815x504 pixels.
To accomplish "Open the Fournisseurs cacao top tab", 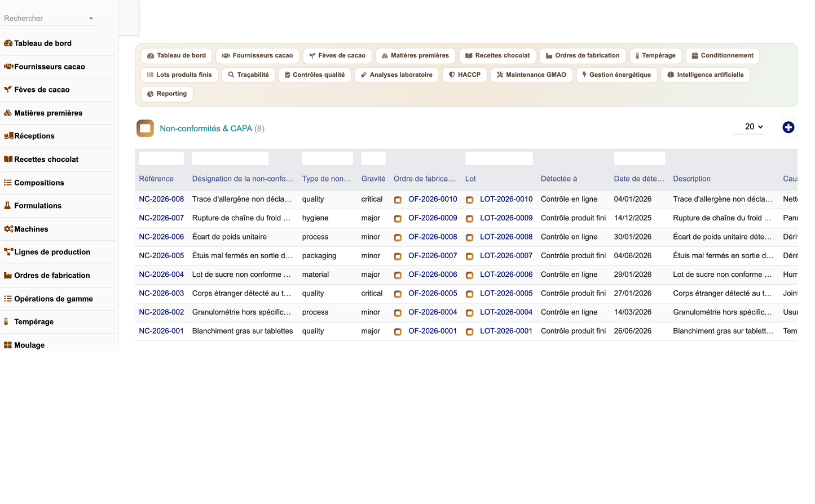I will click(x=258, y=56).
